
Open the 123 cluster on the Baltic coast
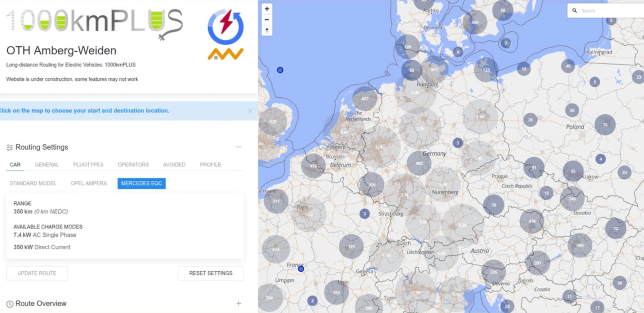click(486, 70)
